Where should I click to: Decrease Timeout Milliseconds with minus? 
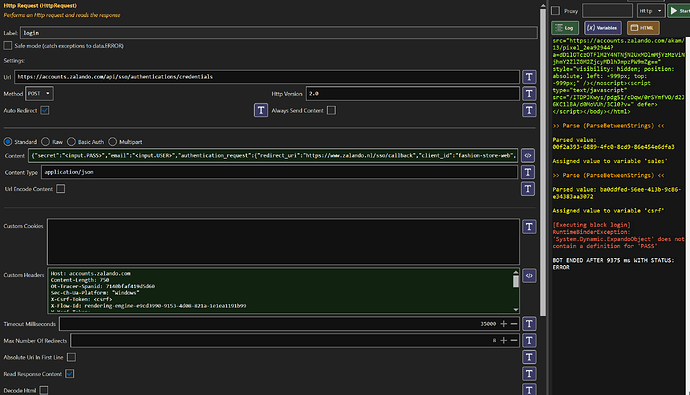514,324
